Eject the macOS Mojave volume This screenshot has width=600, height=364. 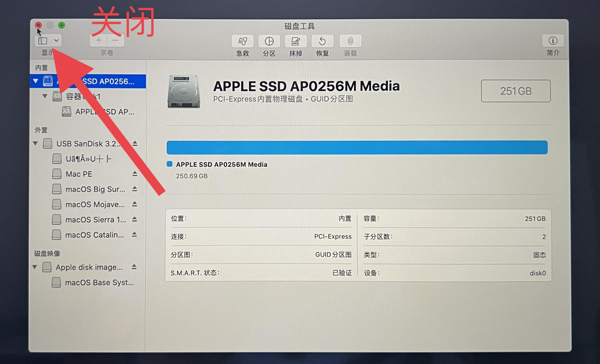[135, 204]
